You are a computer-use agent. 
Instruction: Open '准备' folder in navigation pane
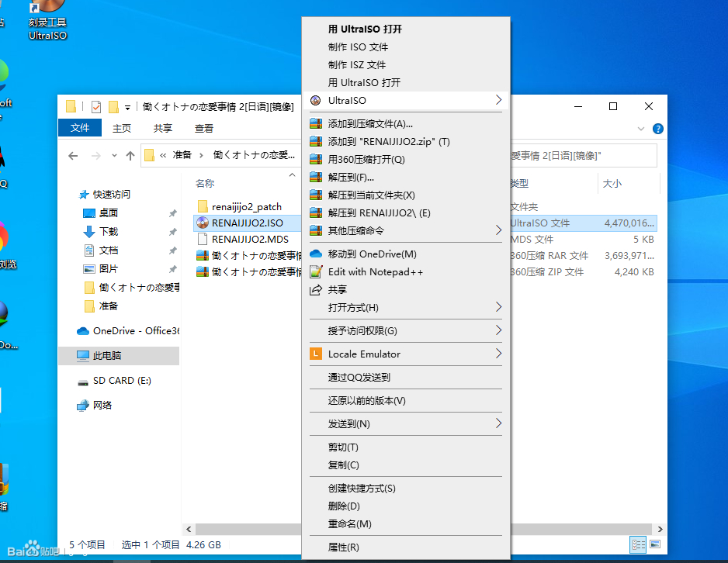[x=108, y=306]
